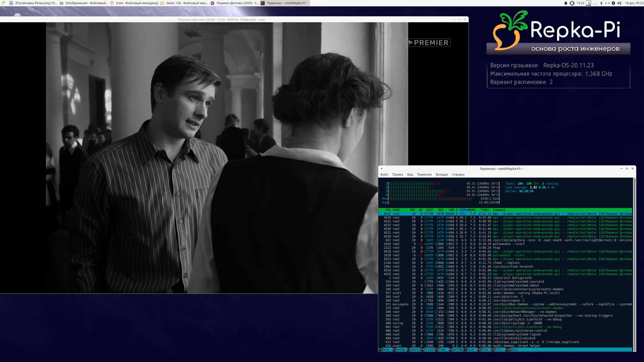Screen dimensions: 644x362
Task: Click the power button tray icon
Action: click(572, 3)
